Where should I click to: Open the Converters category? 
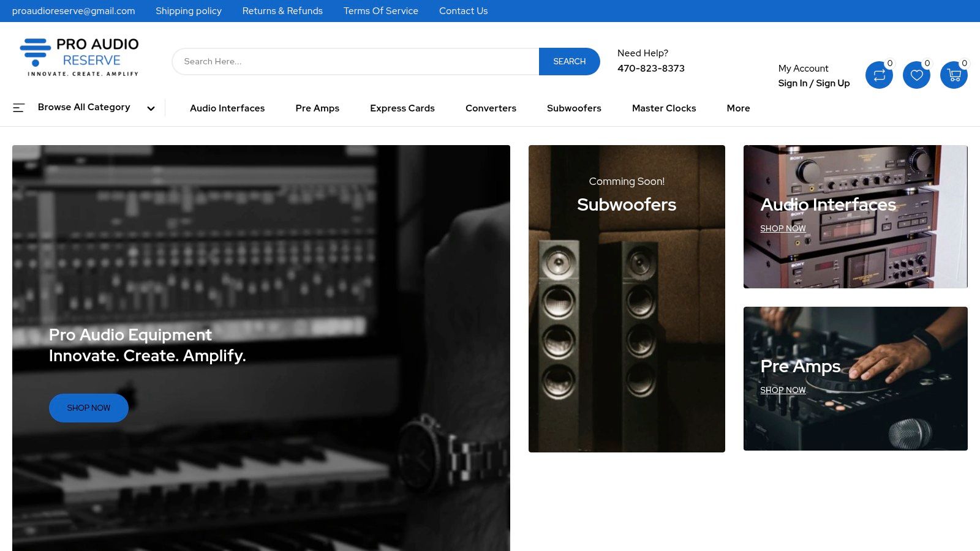491,108
